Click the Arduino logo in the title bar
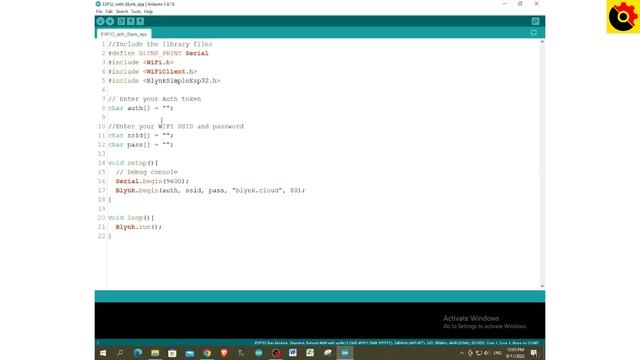The image size is (640, 360). coord(98,4)
